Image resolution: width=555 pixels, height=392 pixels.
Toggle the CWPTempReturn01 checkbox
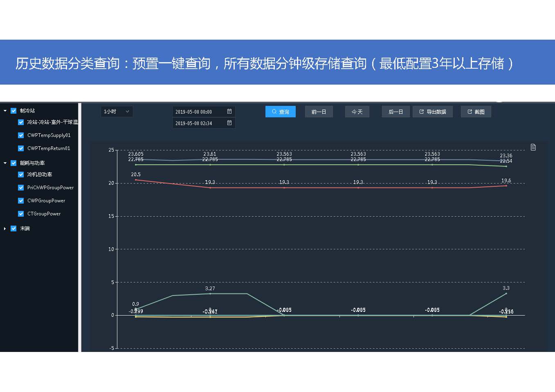click(x=21, y=148)
